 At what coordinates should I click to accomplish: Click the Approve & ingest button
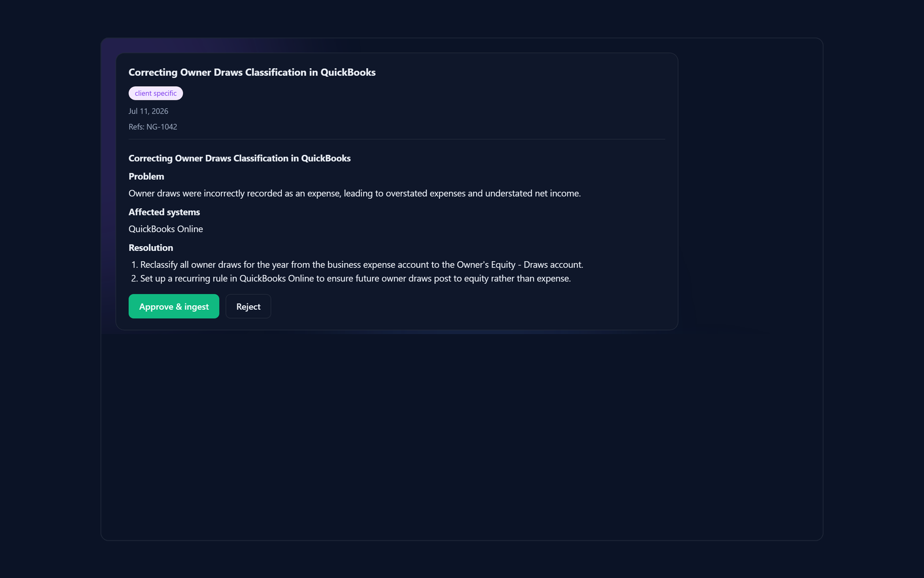point(174,306)
